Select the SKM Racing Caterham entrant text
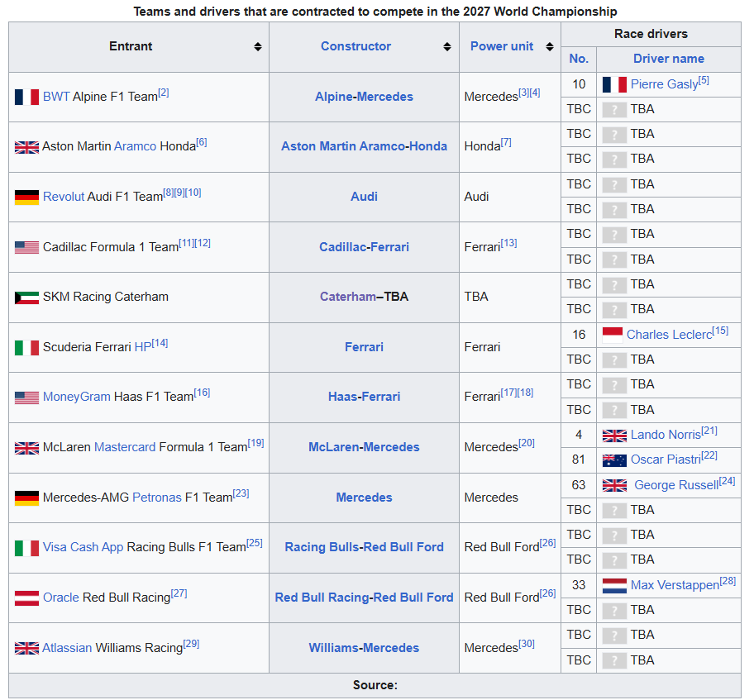This screenshot has height=700, width=754. click(105, 297)
